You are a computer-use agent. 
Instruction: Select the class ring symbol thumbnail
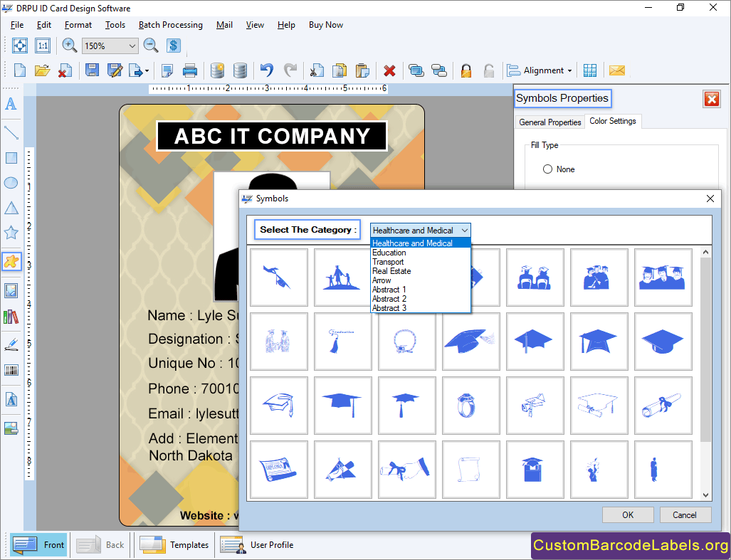pyautogui.click(x=471, y=406)
